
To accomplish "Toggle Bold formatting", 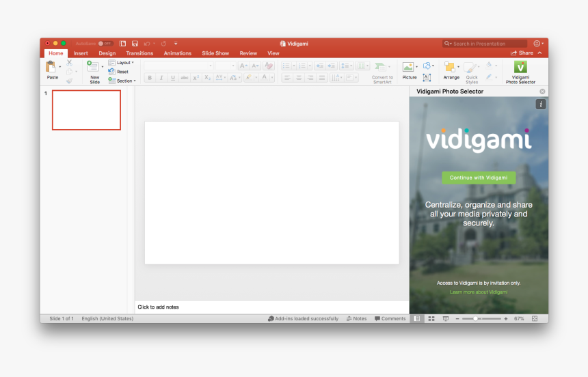I will point(150,78).
